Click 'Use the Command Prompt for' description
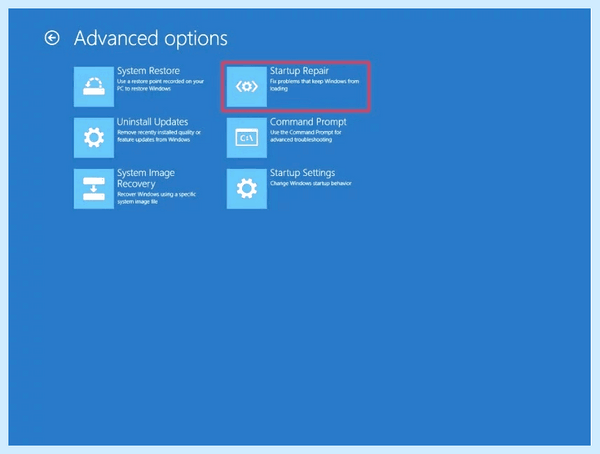 coord(306,136)
